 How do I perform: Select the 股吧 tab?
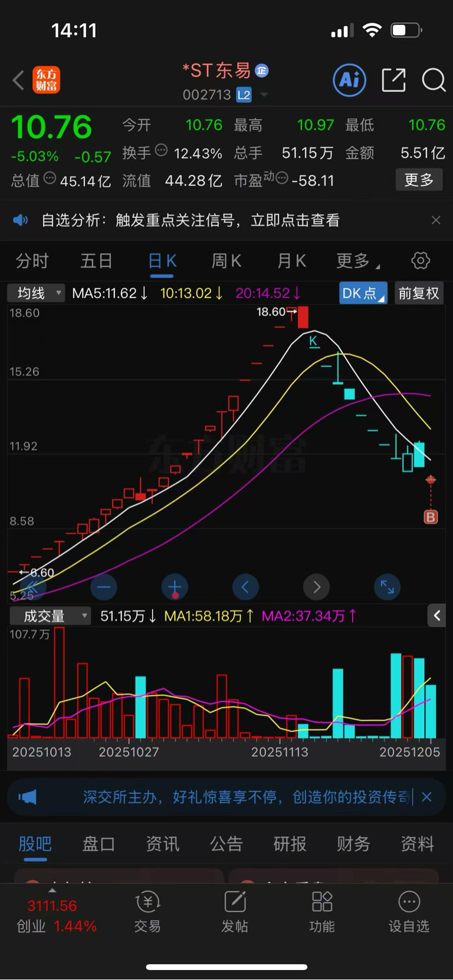(35, 844)
